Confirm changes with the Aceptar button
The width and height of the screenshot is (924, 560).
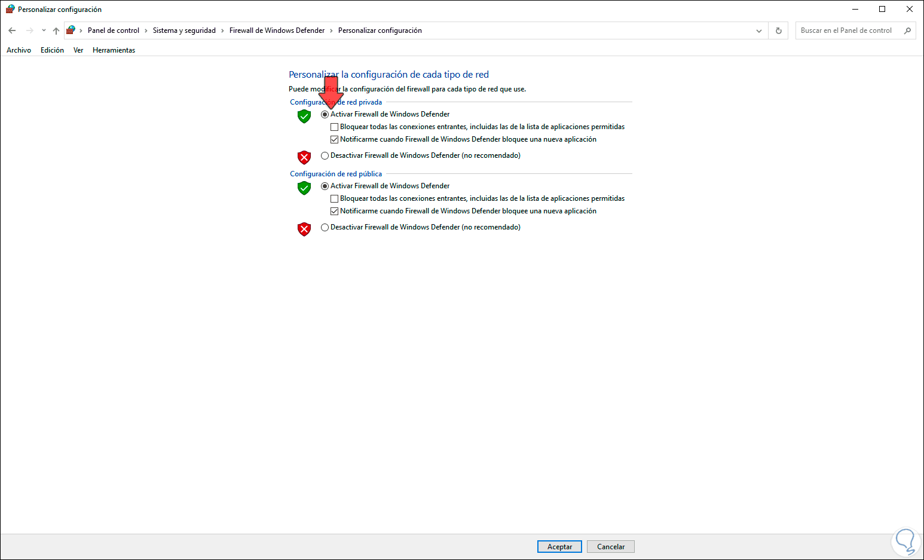[x=559, y=547]
